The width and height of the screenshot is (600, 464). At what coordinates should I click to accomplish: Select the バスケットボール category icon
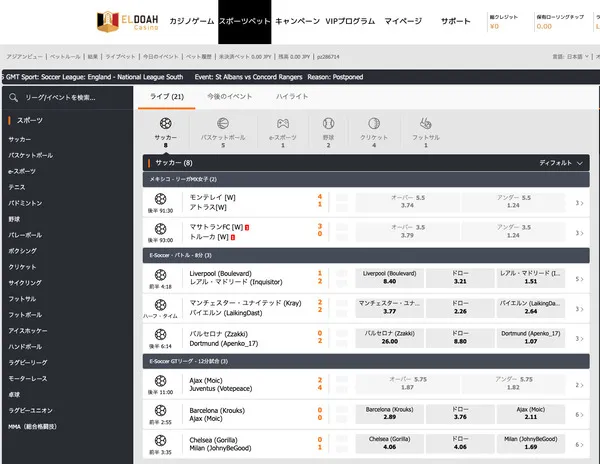click(222, 125)
